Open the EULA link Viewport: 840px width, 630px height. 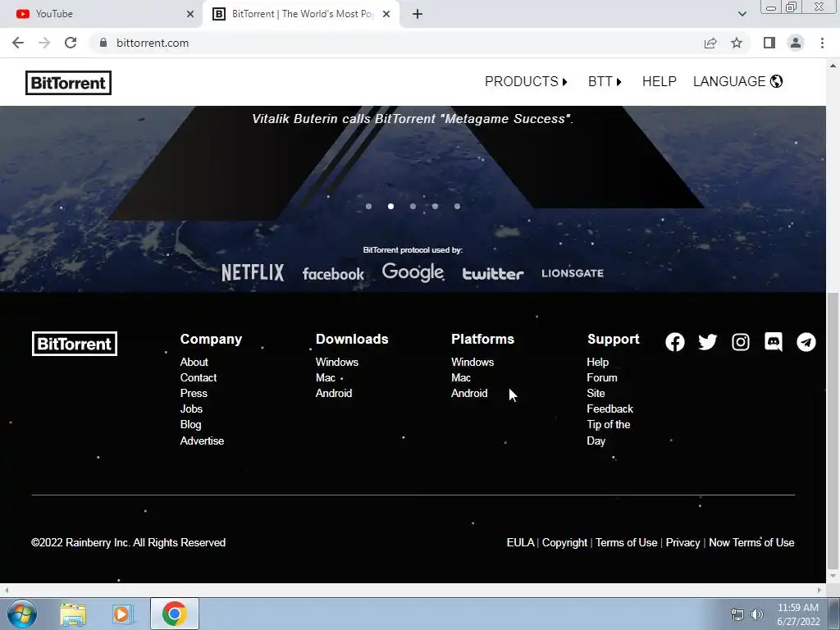point(520,543)
